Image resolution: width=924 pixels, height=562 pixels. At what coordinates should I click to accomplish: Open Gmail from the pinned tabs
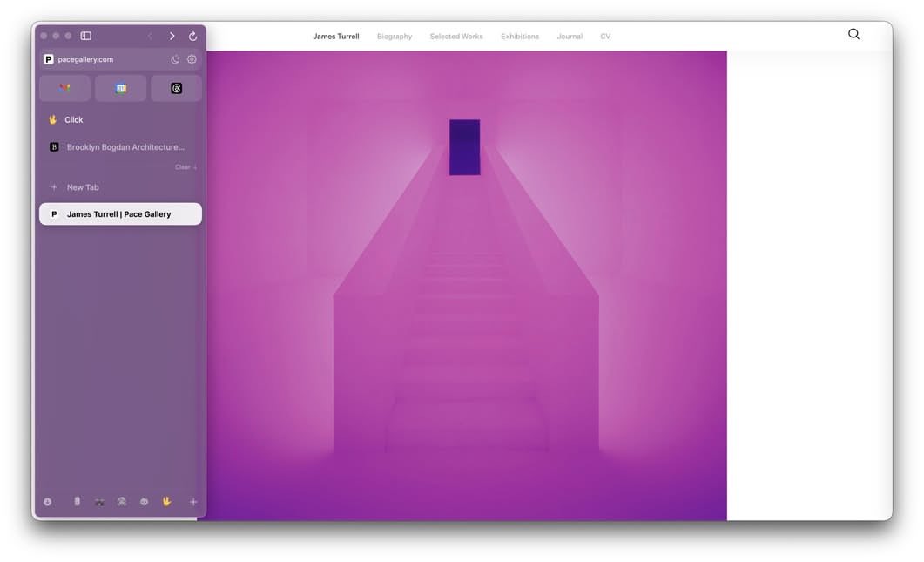64,87
